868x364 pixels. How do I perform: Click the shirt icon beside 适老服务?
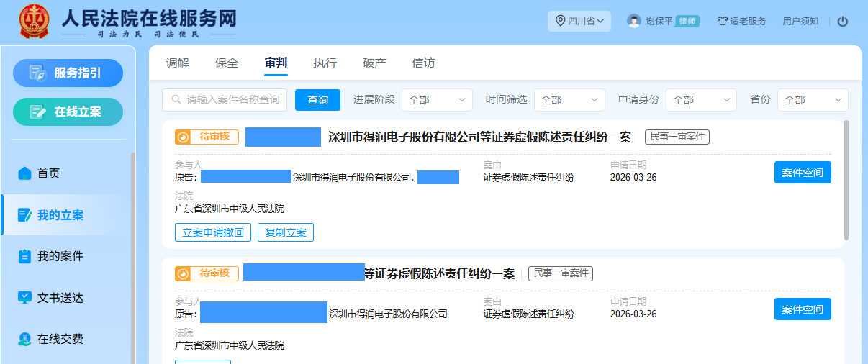722,22
